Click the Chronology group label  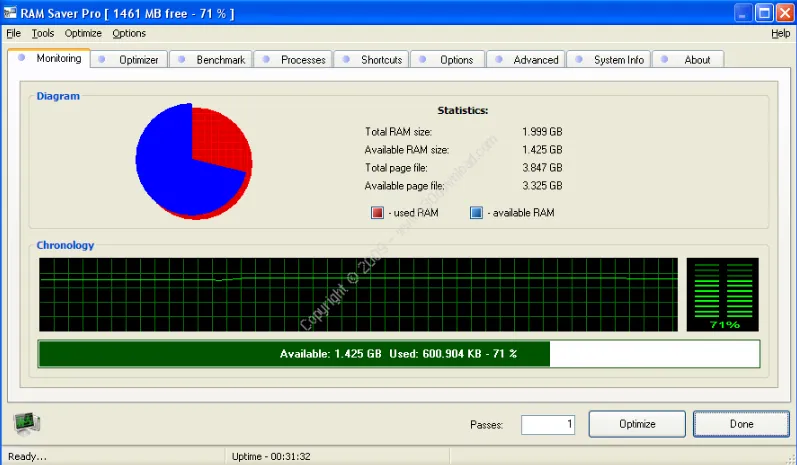[x=65, y=245]
